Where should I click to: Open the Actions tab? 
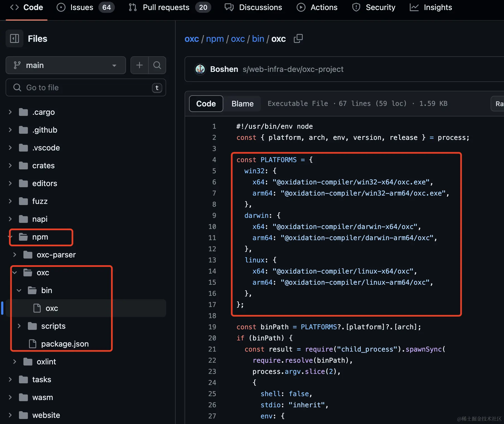click(317, 7)
